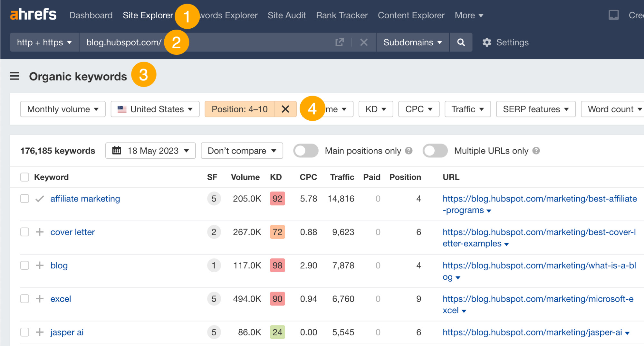Switch to the Rank Tracker tab
The image size is (644, 346).
[341, 15]
